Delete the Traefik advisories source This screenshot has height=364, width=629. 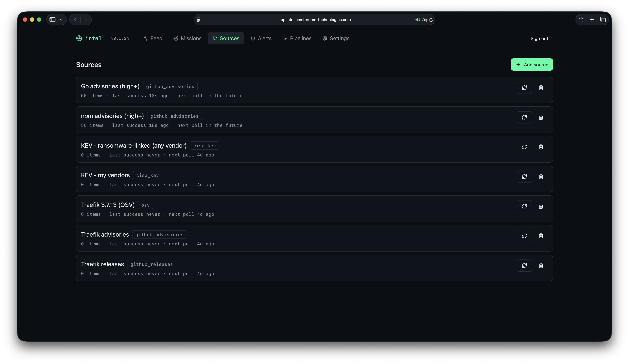pos(541,236)
